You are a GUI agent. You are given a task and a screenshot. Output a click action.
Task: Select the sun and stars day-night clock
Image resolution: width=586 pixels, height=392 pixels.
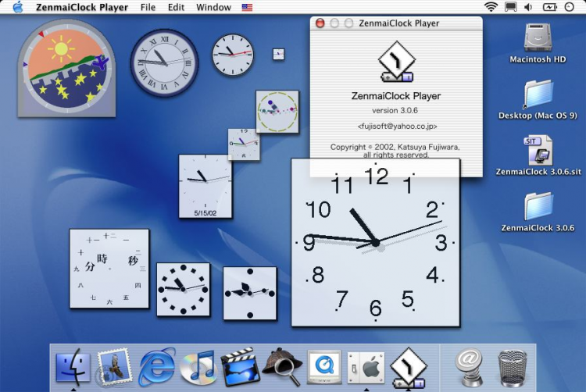tap(66, 69)
